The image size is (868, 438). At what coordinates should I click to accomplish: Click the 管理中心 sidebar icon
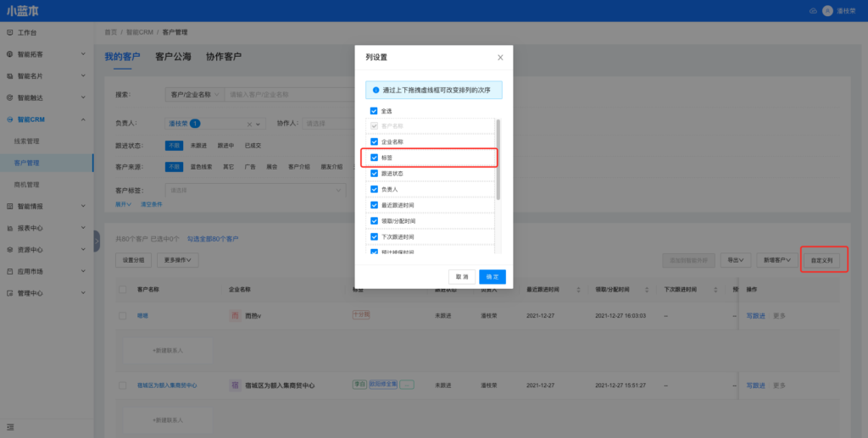coord(9,293)
